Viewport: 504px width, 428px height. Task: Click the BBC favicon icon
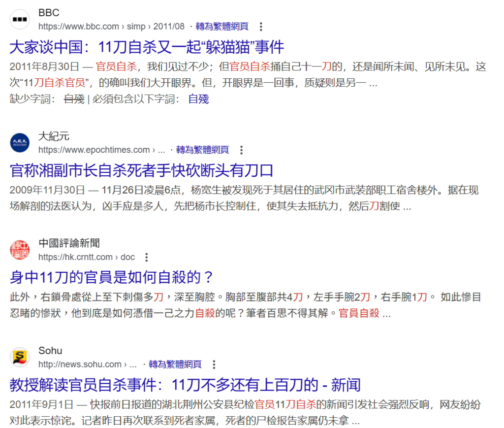pos(20,20)
